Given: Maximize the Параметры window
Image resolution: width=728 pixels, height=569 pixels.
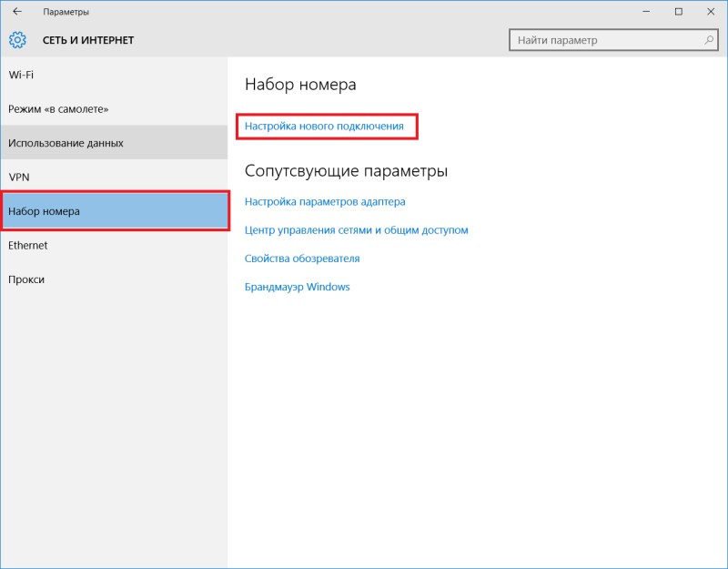Looking at the screenshot, I should [678, 12].
